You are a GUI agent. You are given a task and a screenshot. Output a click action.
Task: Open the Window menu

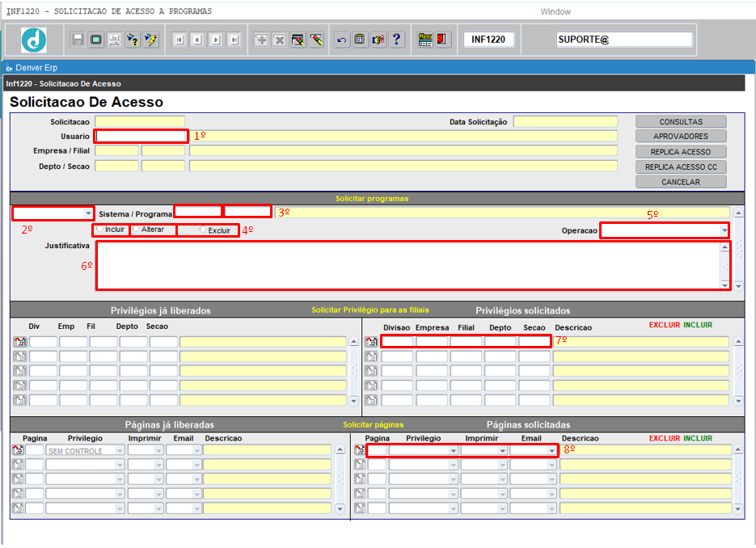(x=555, y=11)
